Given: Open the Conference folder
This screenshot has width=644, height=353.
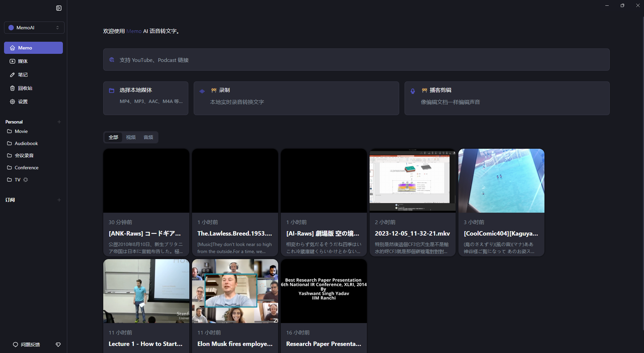Looking at the screenshot, I should point(26,167).
